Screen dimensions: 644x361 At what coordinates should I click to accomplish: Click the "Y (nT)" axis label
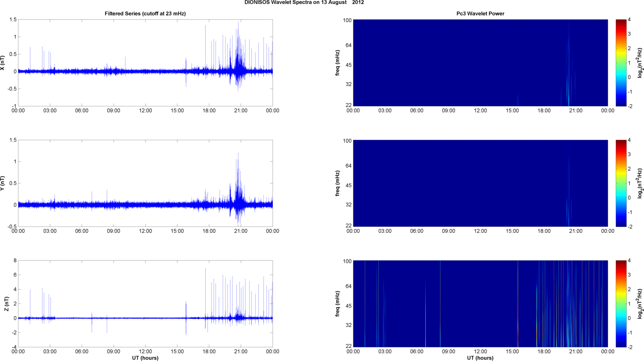point(3,183)
